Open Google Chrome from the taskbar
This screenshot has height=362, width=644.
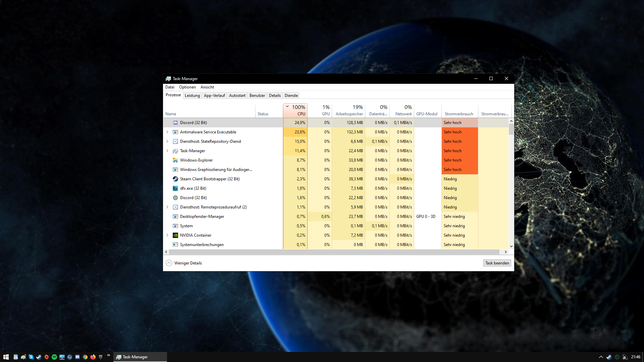(85, 357)
